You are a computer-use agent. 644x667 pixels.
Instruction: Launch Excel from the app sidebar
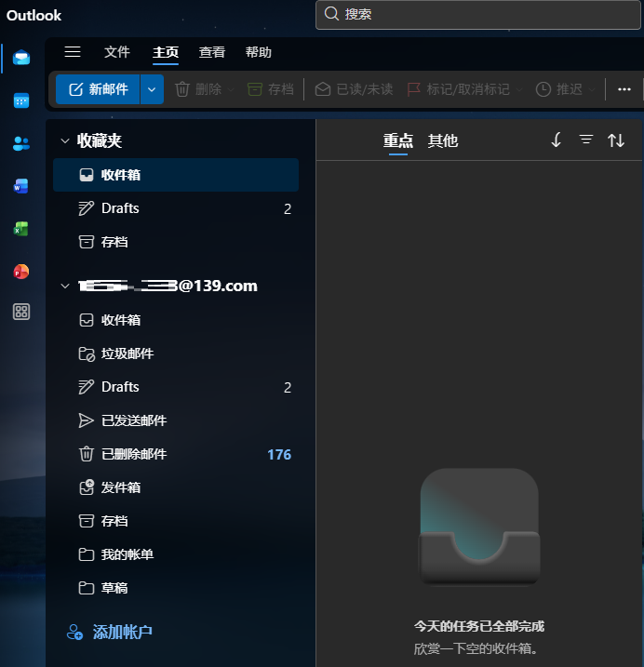click(20, 229)
